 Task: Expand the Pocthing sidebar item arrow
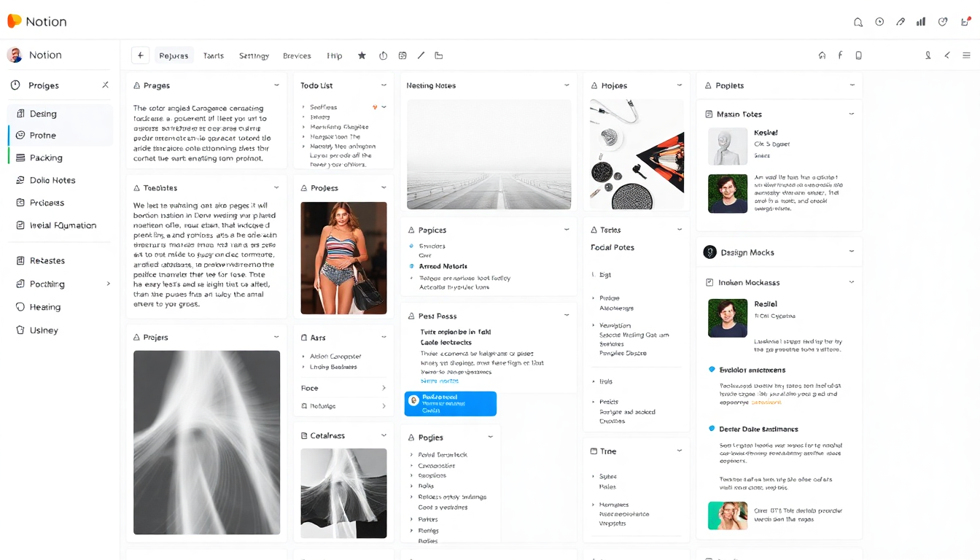coord(109,284)
